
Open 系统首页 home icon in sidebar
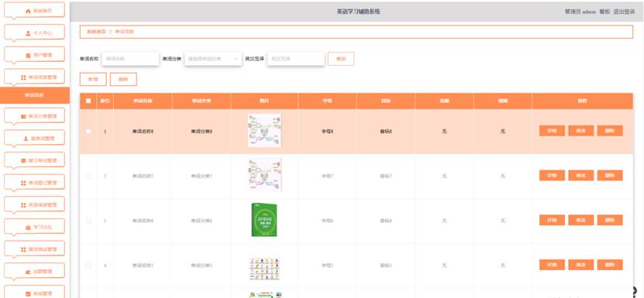(x=28, y=11)
